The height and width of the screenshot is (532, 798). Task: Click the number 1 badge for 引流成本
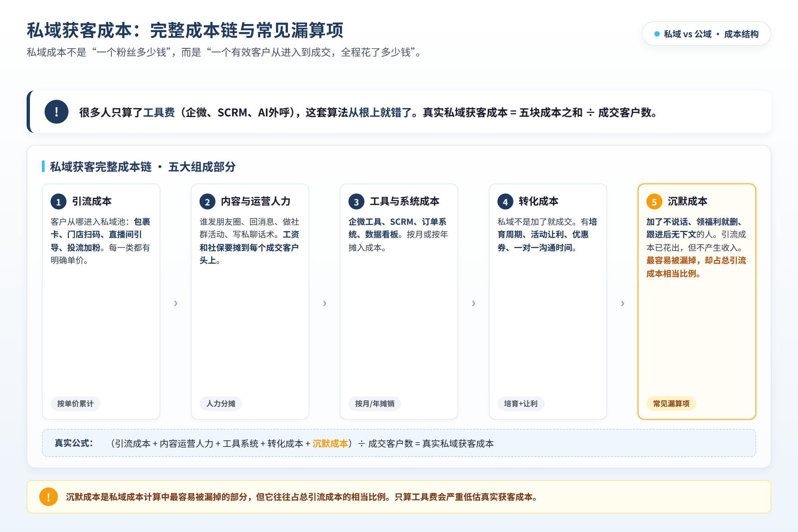click(59, 202)
